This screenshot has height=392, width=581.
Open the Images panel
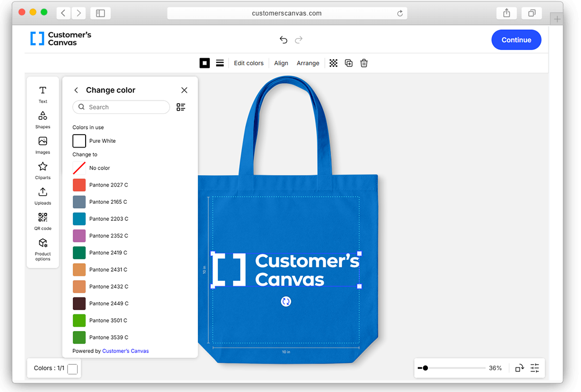(x=42, y=145)
